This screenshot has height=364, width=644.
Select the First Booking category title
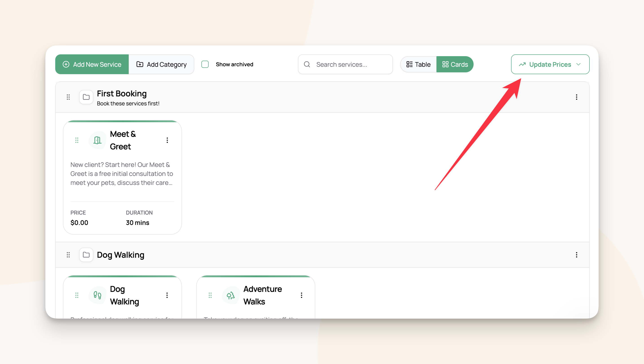[122, 93]
